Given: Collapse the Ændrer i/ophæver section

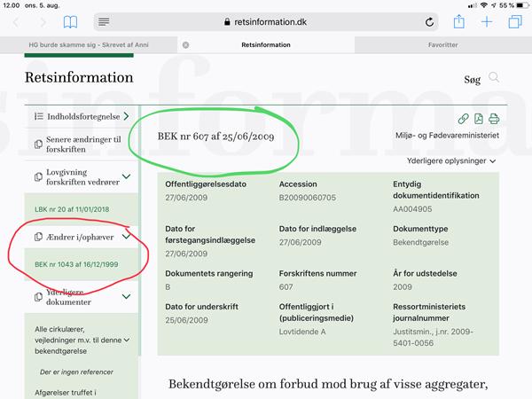Looking at the screenshot, I should (127, 237).
